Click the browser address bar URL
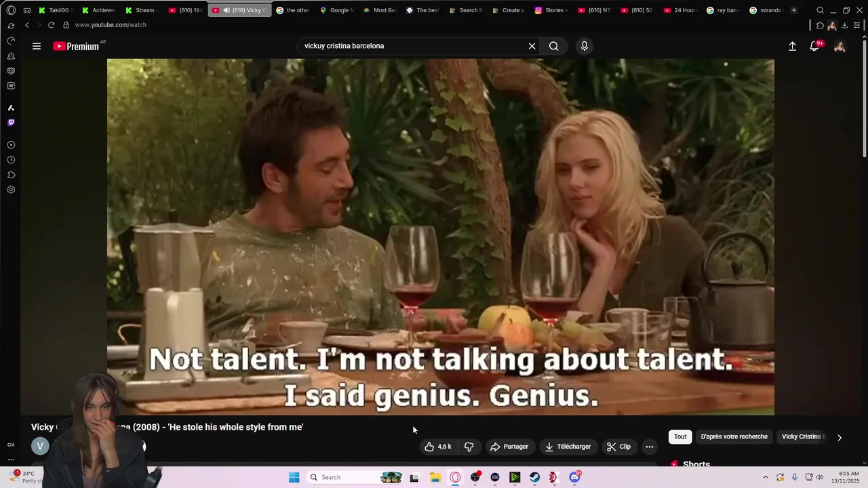868x488 pixels. coord(111,25)
